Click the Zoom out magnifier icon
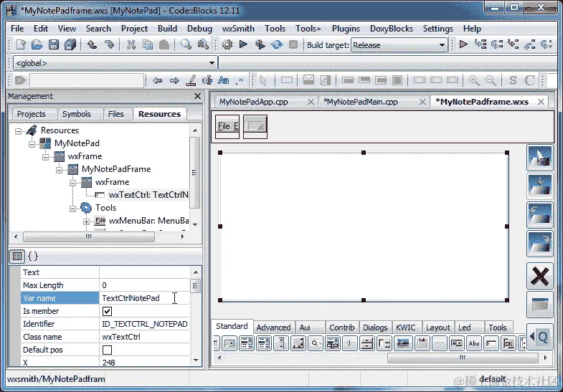Image resolution: width=563 pixels, height=392 pixels. (491, 80)
